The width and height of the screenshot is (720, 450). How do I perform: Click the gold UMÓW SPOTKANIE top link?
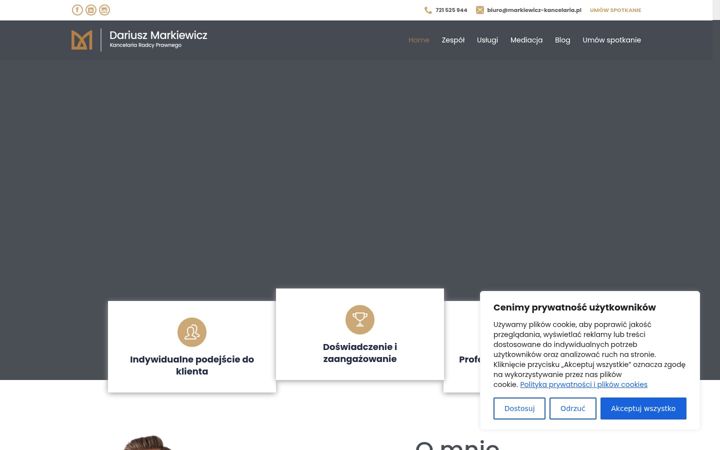click(x=615, y=10)
